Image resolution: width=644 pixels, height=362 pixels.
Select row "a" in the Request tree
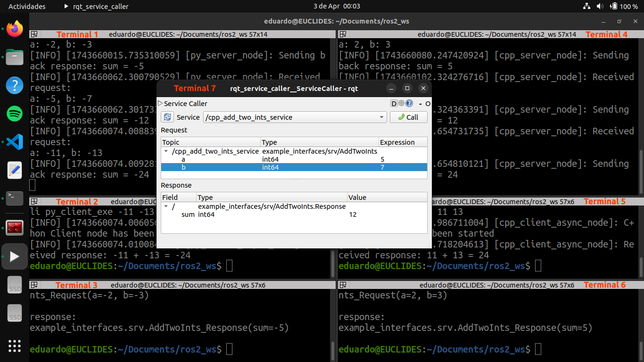294,159
